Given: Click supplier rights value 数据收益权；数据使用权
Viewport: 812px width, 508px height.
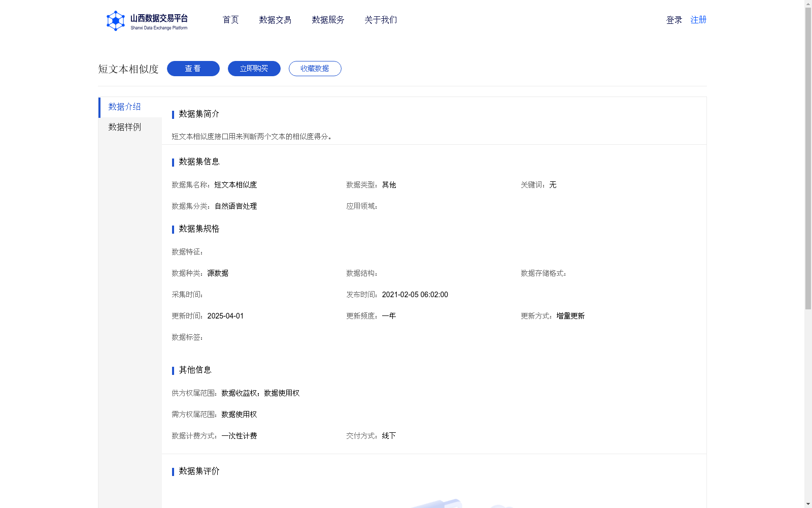Looking at the screenshot, I should tap(260, 393).
